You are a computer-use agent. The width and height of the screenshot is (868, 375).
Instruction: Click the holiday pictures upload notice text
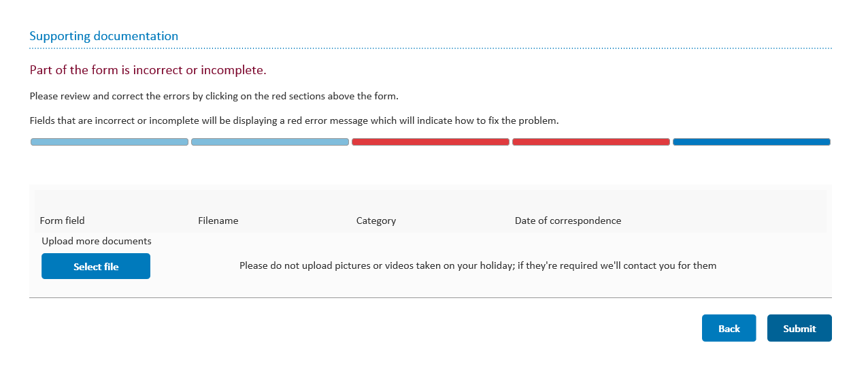point(478,265)
